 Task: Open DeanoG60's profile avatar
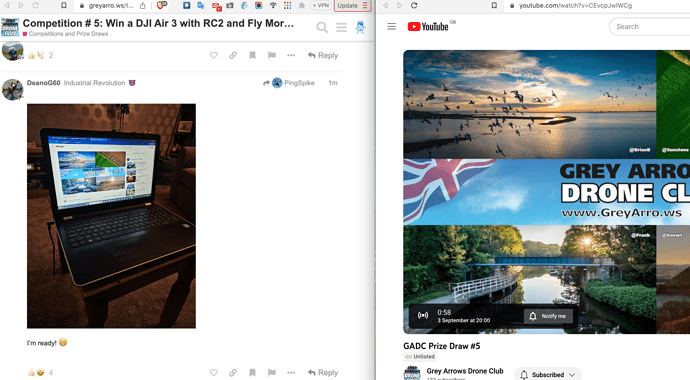click(x=12, y=90)
